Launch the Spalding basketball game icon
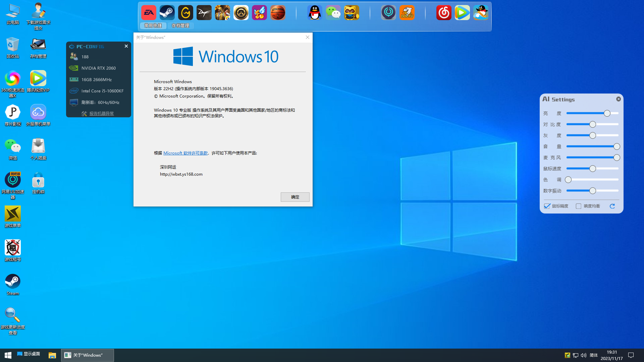 click(278, 13)
